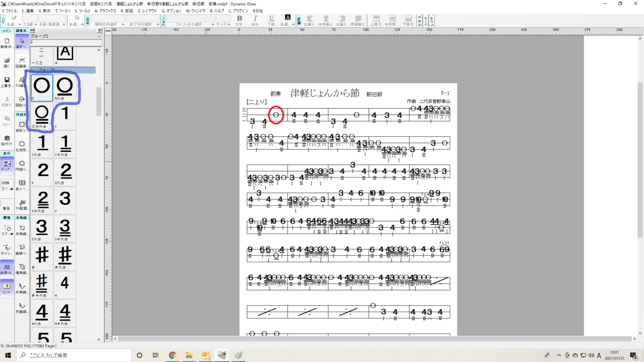Select the Rotate tool (回転ツール)
The image size is (644, 362).
22,101
